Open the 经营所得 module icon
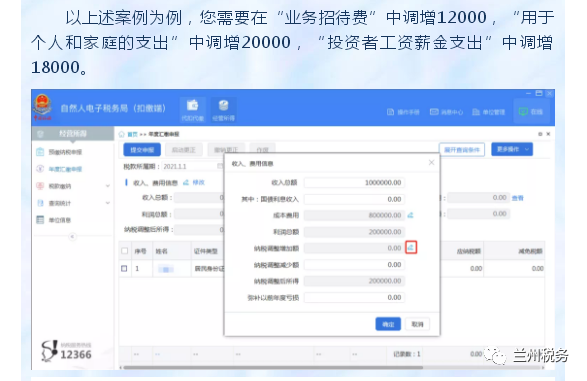Screen dimensions: 587x381 click(223, 110)
